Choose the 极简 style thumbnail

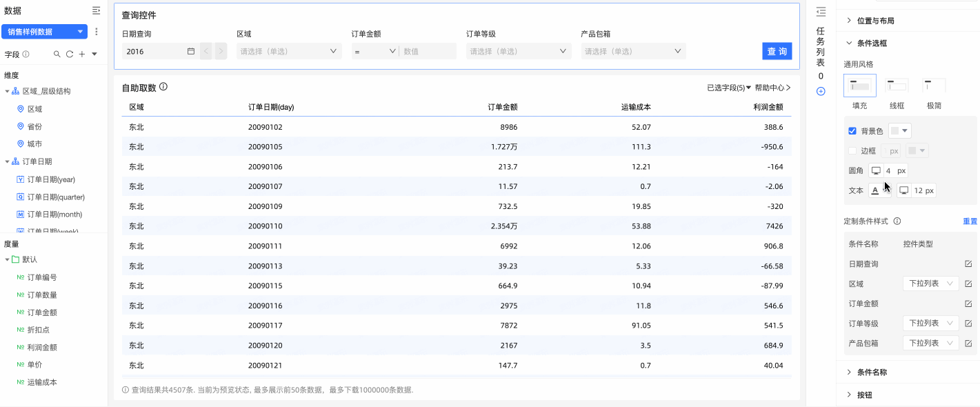tap(934, 86)
